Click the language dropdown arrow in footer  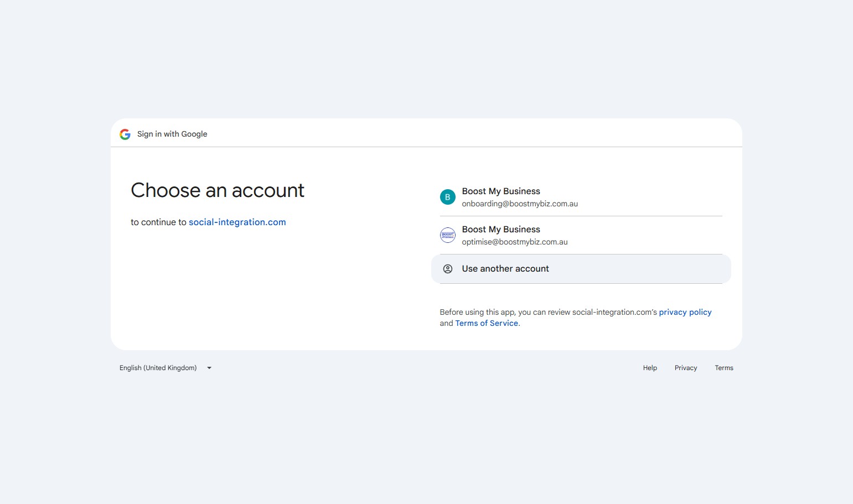pyautogui.click(x=209, y=368)
